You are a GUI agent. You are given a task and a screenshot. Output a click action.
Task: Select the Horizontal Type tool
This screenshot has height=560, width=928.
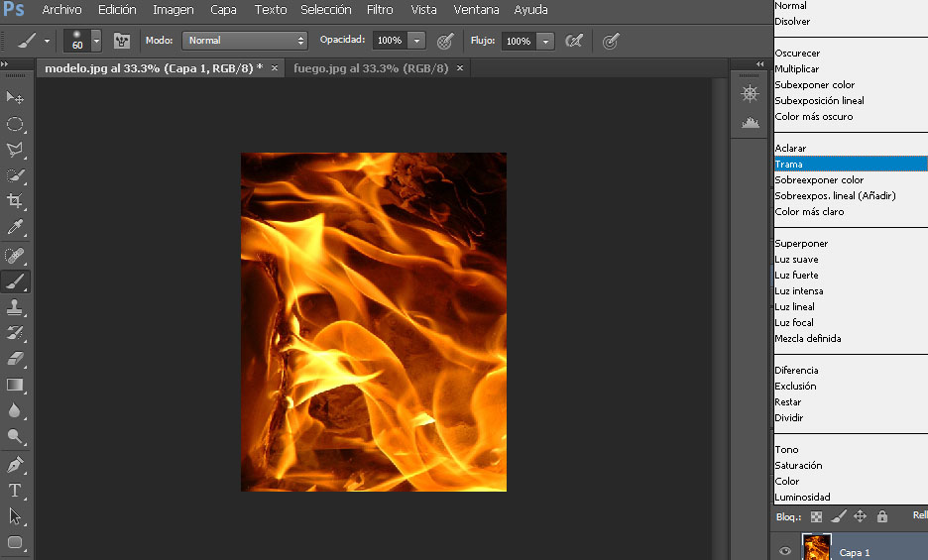[x=15, y=490]
